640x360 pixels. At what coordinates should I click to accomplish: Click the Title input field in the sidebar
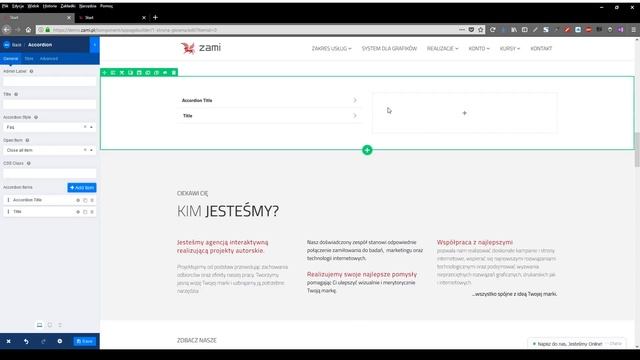(x=50, y=104)
